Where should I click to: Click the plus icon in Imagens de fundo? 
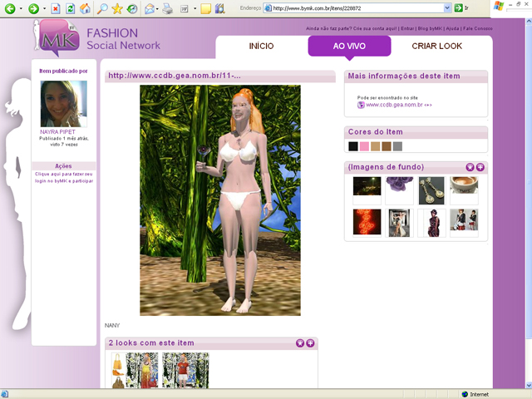(480, 167)
